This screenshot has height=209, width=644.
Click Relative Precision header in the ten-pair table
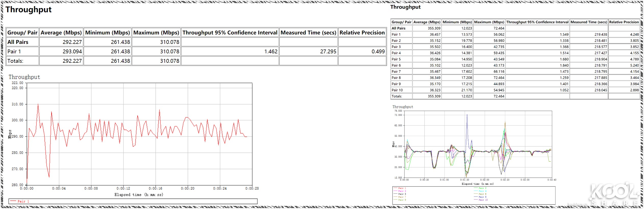pyautogui.click(x=624, y=22)
